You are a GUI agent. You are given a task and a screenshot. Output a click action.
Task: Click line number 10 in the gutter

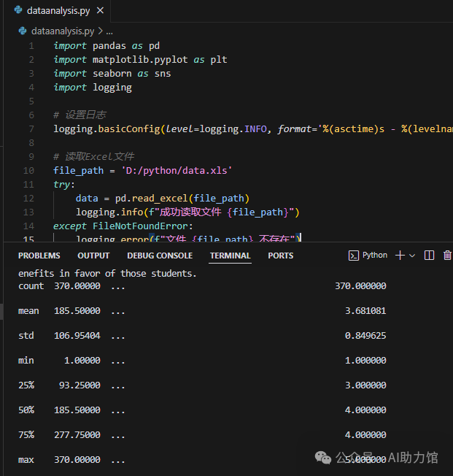click(x=29, y=171)
